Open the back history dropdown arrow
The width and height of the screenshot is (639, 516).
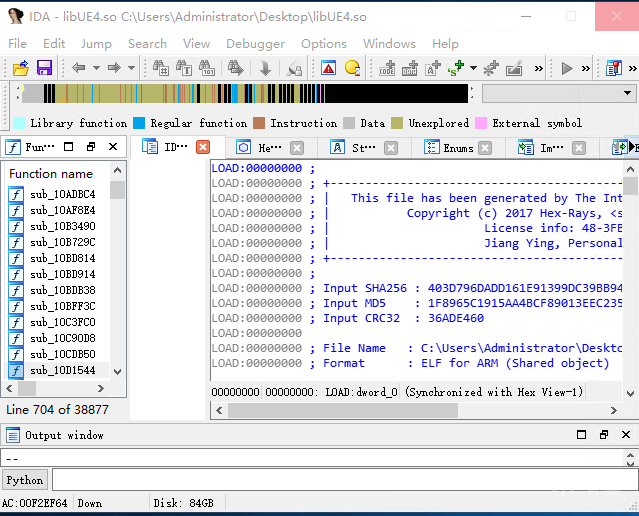[x=96, y=68]
